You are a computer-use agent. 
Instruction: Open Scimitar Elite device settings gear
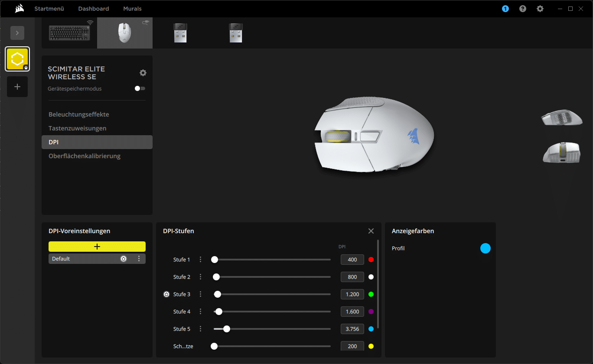pos(143,73)
